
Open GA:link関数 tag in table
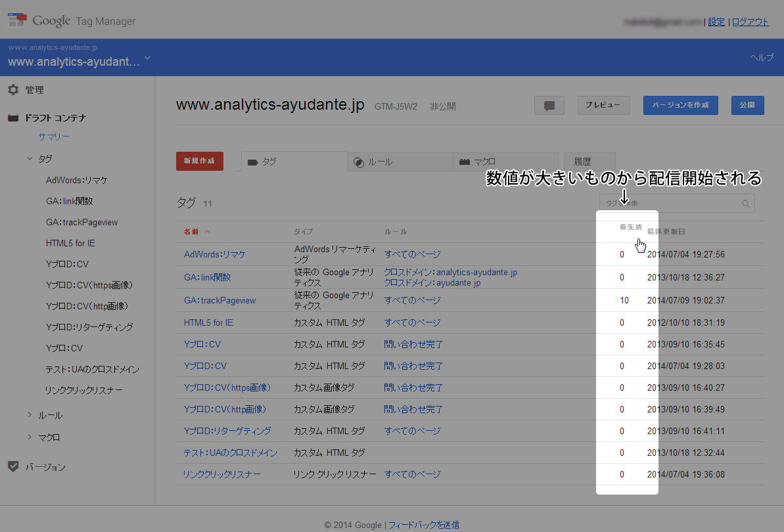207,277
